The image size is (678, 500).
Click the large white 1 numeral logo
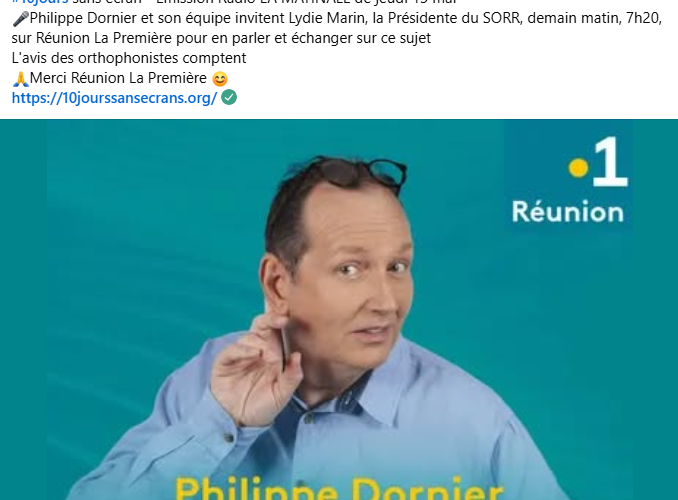tap(611, 161)
